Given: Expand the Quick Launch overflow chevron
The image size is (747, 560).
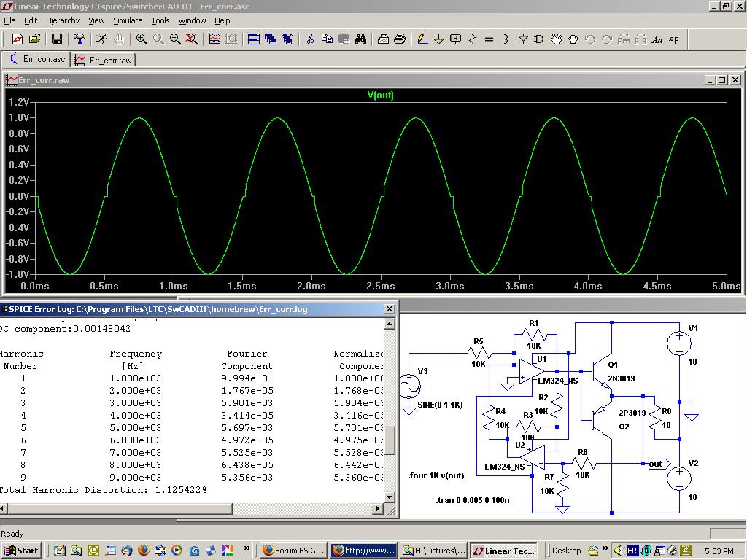Looking at the screenshot, I should [247, 548].
